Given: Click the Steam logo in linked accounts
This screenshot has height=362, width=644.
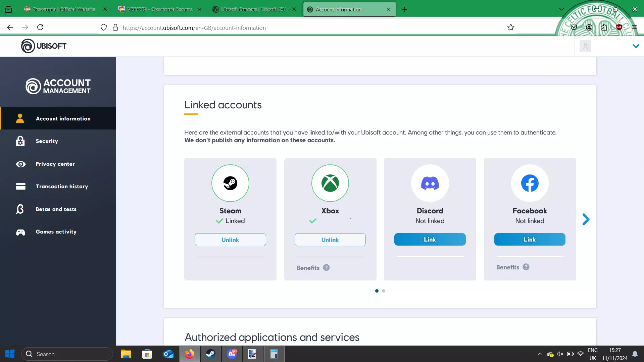Looking at the screenshot, I should 230,183.
